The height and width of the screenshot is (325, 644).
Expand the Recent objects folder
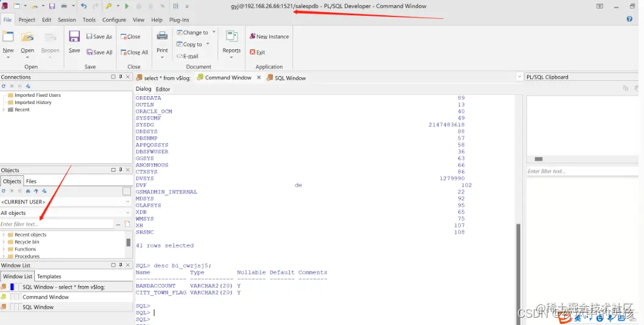click(4, 235)
